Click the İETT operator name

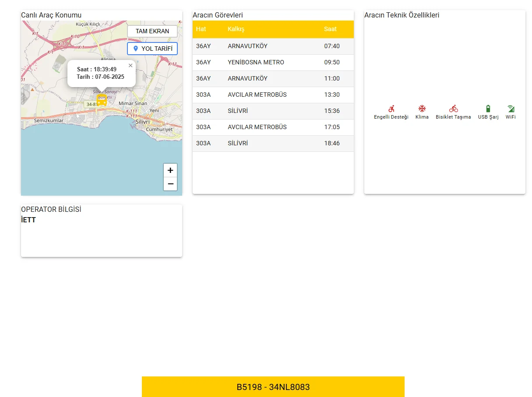click(28, 220)
